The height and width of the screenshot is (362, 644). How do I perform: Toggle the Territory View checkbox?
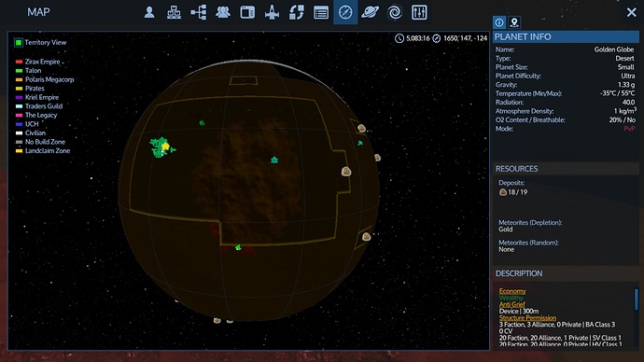pyautogui.click(x=19, y=42)
